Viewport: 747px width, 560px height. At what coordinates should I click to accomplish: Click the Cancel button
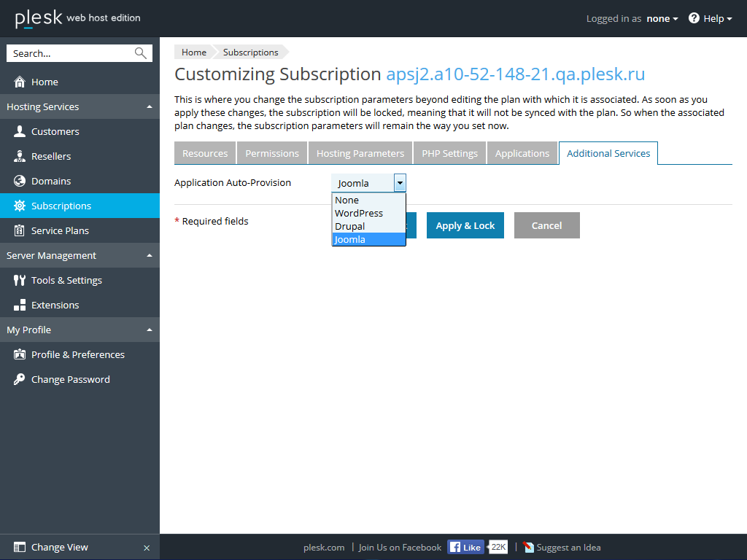[546, 225]
